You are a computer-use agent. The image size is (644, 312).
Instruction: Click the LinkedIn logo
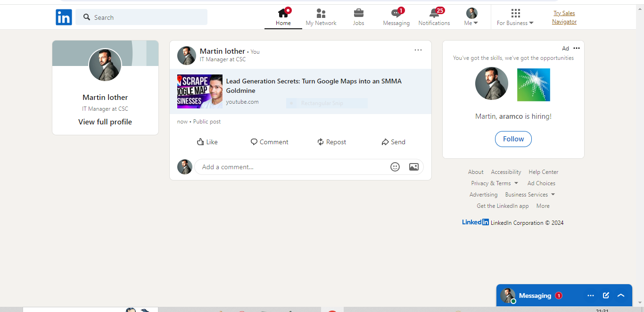pyautogui.click(x=64, y=17)
